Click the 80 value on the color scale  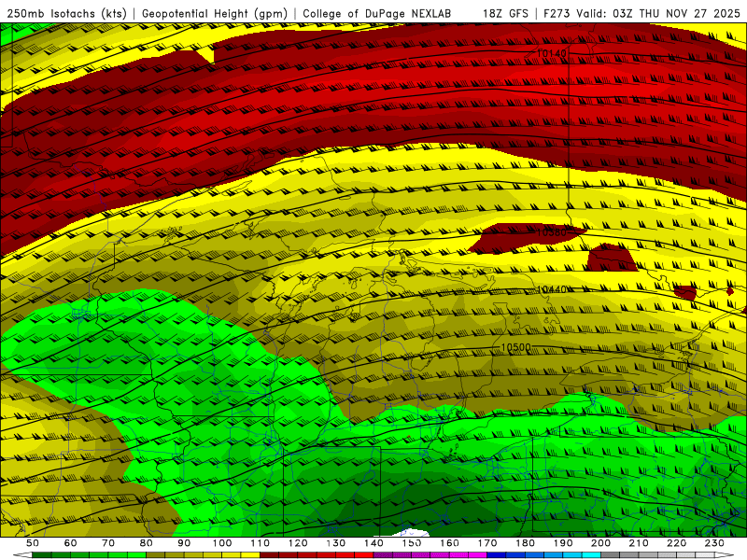[146, 543]
